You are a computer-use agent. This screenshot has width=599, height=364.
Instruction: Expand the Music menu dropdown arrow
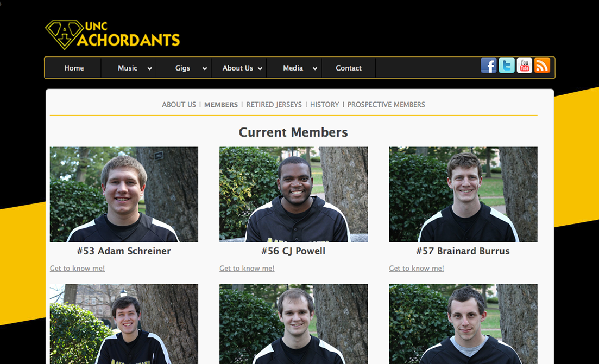point(149,69)
